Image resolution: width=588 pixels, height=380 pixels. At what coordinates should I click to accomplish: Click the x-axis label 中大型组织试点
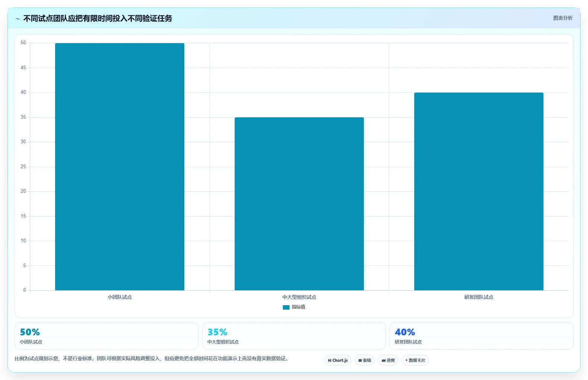pyautogui.click(x=299, y=297)
